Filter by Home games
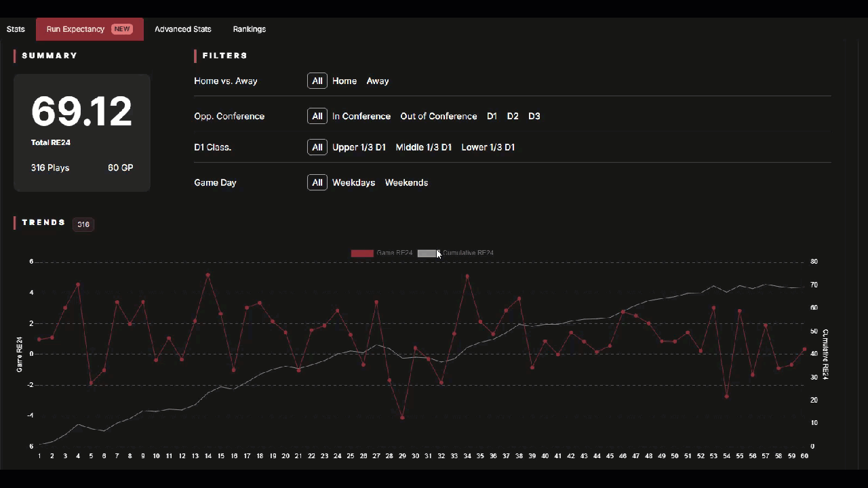This screenshot has width=868, height=488. pos(344,81)
